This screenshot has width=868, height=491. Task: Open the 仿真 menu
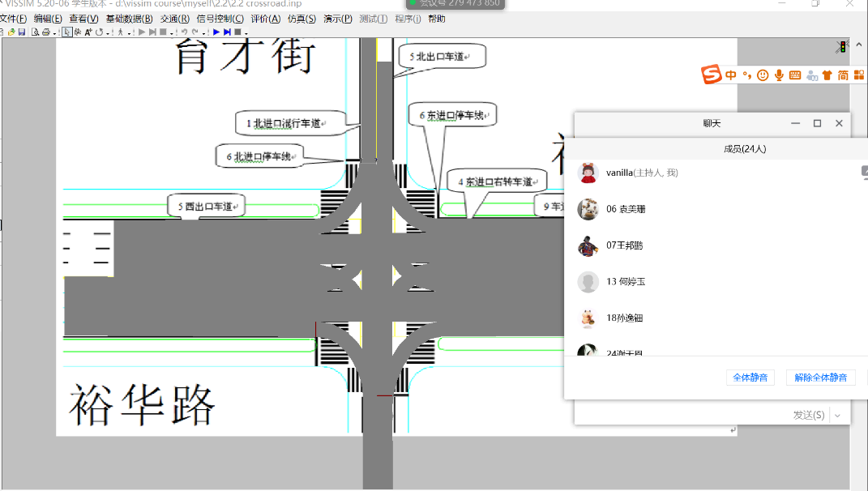301,19
